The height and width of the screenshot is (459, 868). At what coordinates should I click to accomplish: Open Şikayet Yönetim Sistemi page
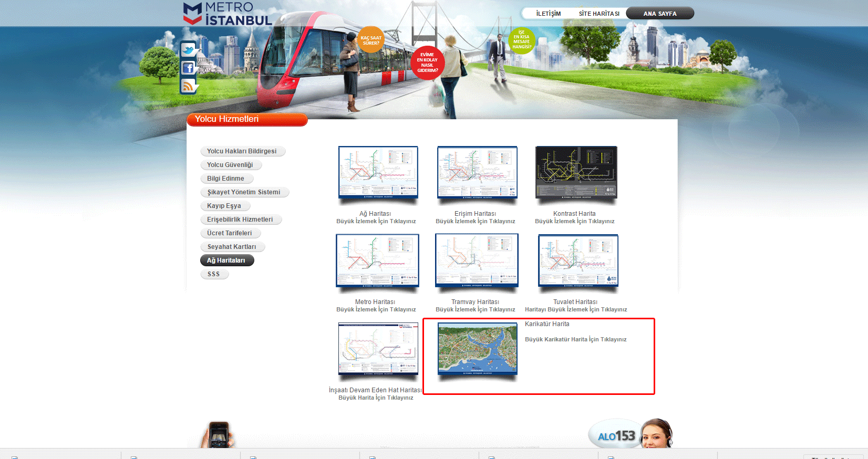(244, 192)
